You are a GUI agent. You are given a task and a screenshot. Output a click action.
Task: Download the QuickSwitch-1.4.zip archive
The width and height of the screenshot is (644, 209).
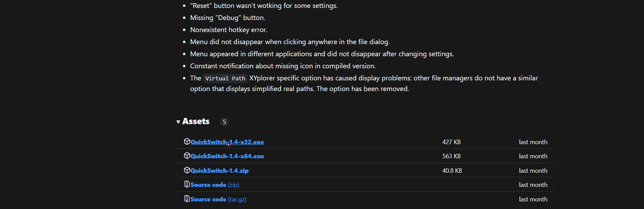(x=219, y=171)
